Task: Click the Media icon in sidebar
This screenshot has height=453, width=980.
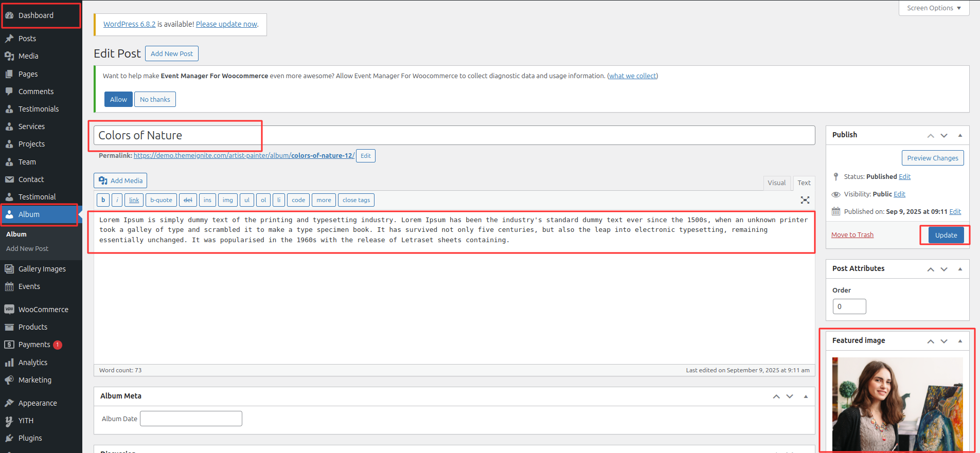Action: pos(9,56)
